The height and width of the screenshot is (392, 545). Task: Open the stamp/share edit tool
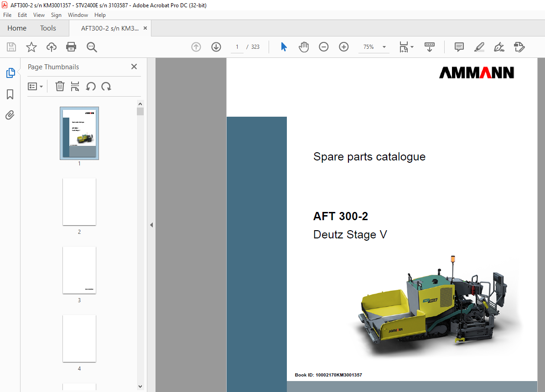tap(519, 47)
